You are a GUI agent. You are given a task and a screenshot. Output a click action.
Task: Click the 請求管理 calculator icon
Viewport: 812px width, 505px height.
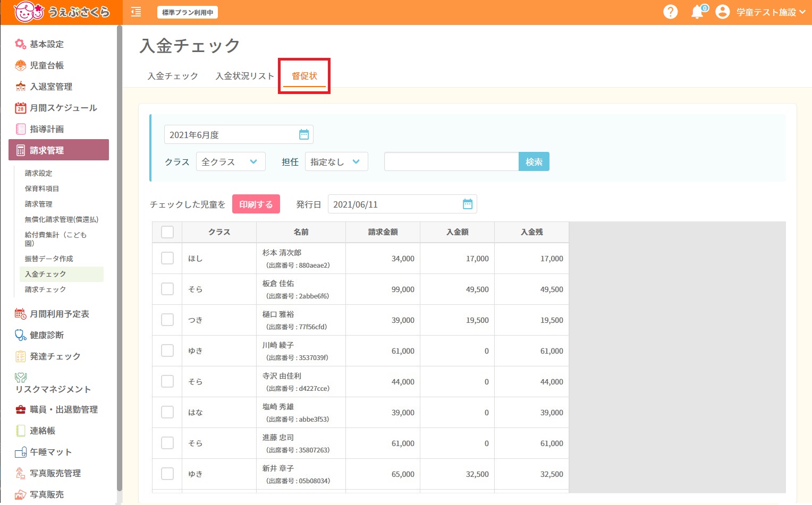[21, 150]
